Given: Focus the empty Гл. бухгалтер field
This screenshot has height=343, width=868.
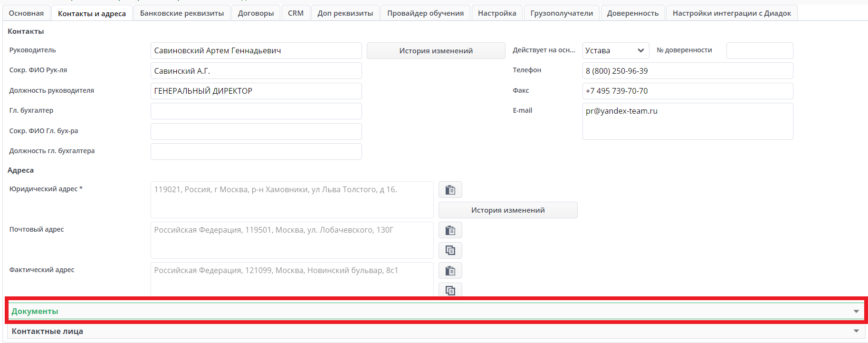Looking at the screenshot, I should [x=256, y=111].
